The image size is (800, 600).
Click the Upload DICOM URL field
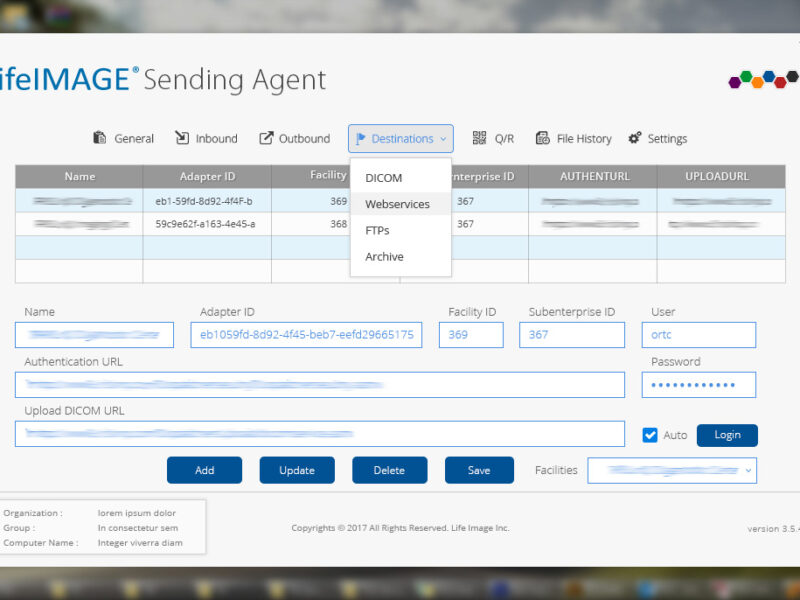pos(320,434)
